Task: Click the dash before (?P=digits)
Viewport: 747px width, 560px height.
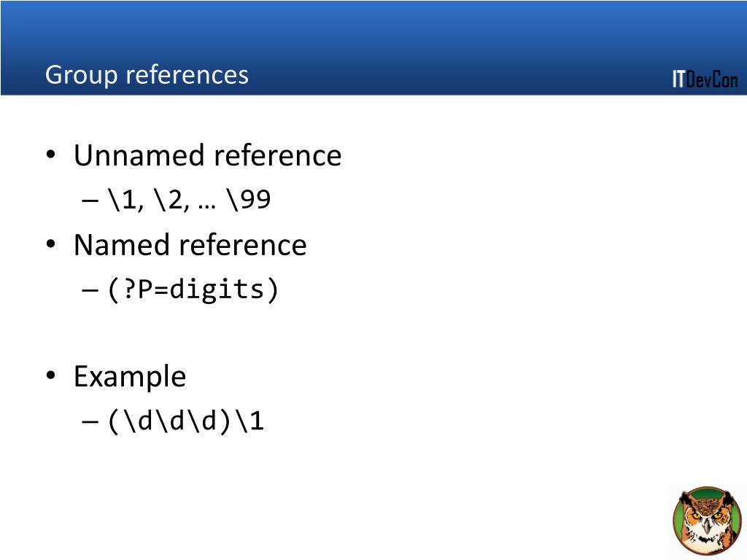Action: [x=90, y=290]
